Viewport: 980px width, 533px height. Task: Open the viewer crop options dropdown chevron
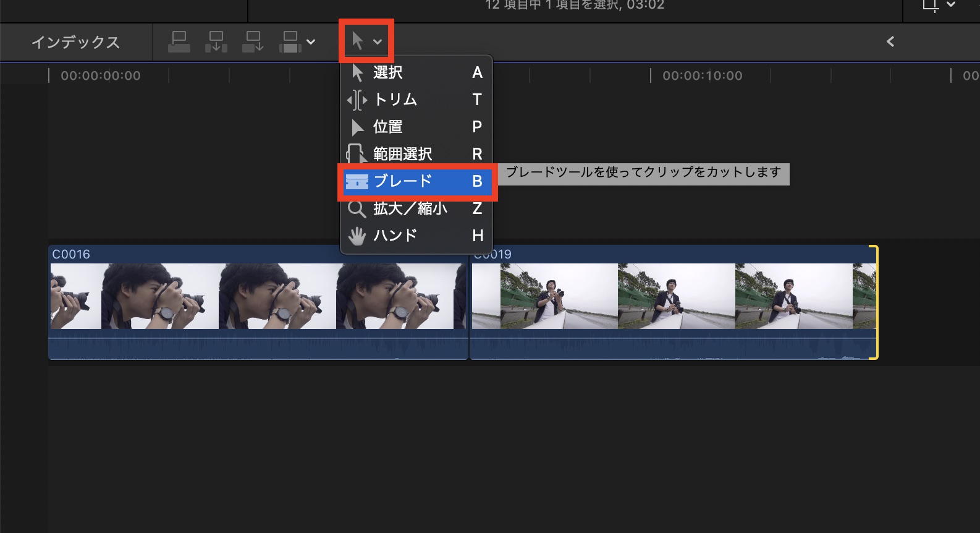951,5
